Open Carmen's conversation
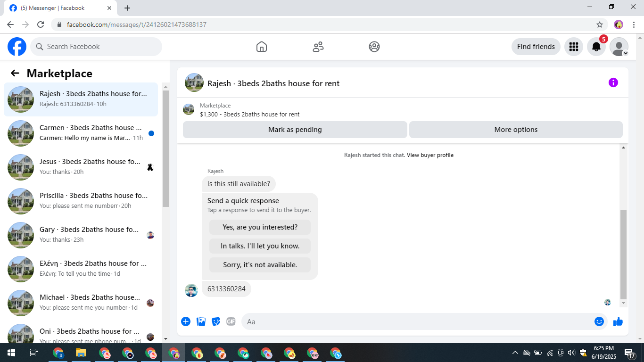 [81, 133]
